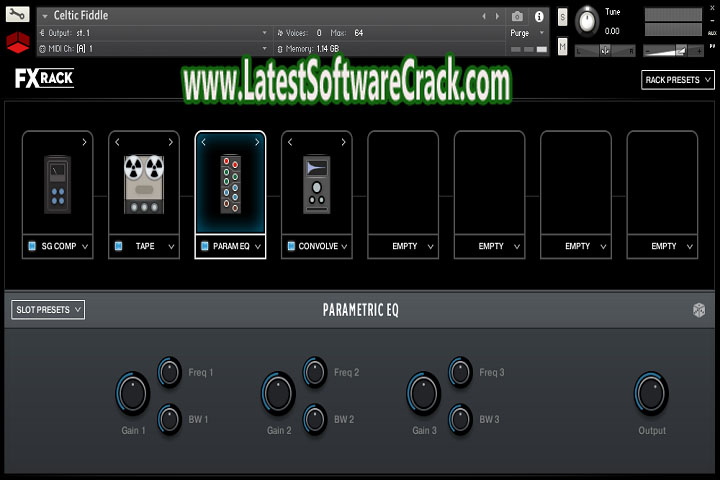Image resolution: width=720 pixels, height=480 pixels.
Task: Move Tape slot left with its arrow
Action: (117, 142)
